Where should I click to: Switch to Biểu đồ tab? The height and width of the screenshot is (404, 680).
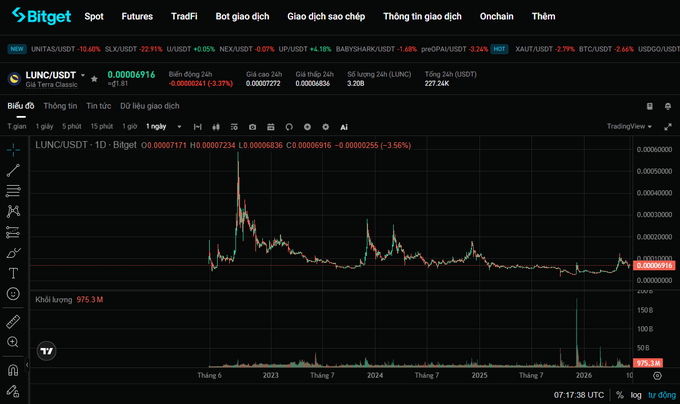tap(21, 106)
